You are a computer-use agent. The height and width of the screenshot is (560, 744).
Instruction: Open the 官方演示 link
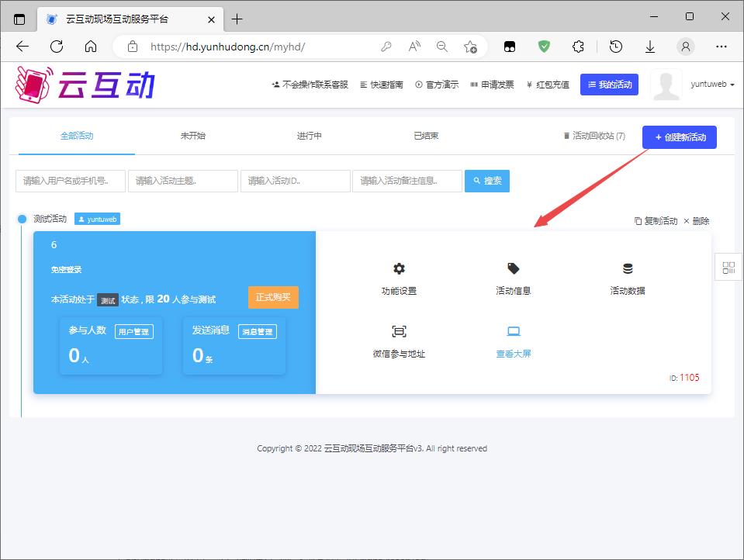click(437, 85)
